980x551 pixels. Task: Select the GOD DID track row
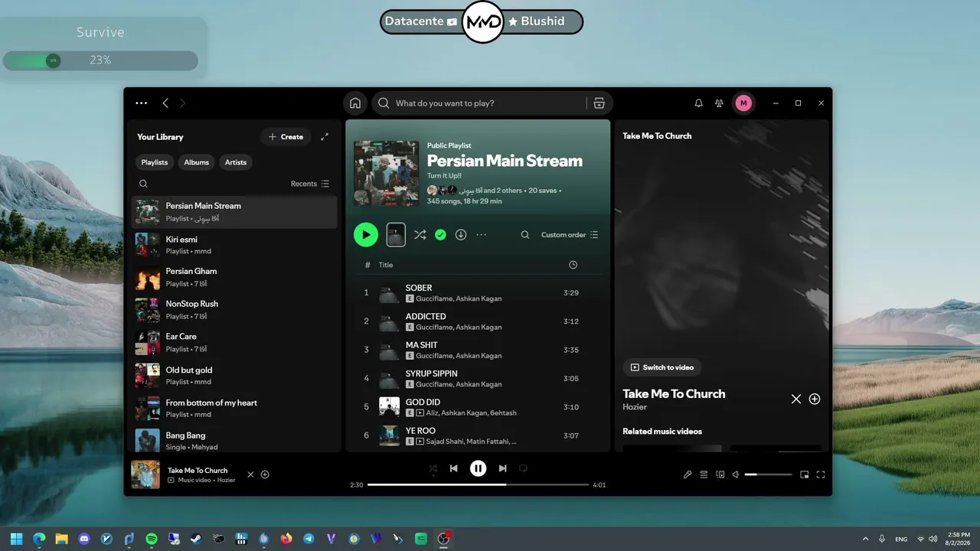pos(478,407)
